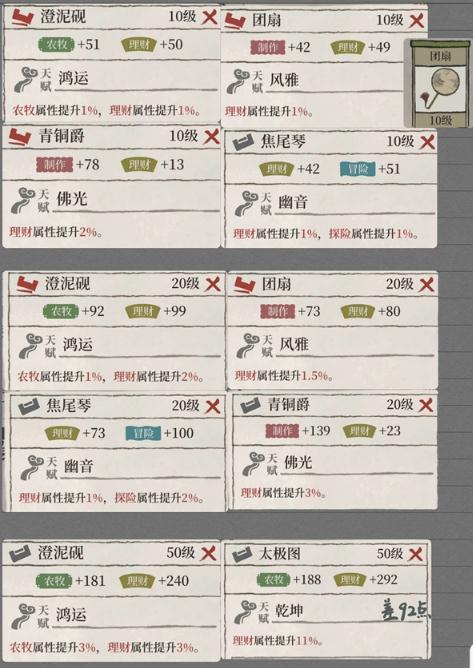Viewport: 473px width, 668px height.
Task: Click the red rarity icon beside level 10 青铜爵
Action: (x=20, y=137)
